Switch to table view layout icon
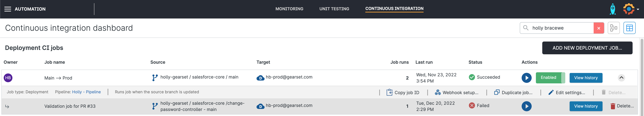The width and height of the screenshot is (644, 116). [629, 28]
